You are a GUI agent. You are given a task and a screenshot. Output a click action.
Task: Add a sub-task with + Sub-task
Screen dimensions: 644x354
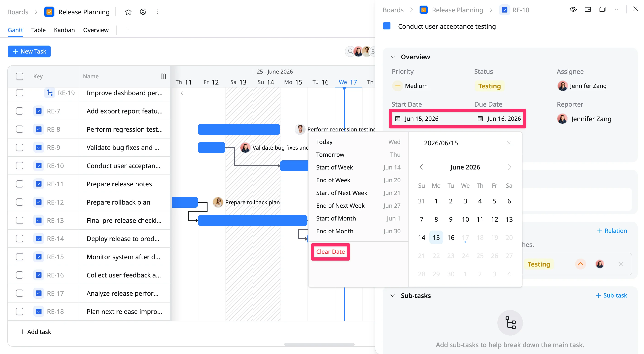coord(611,295)
